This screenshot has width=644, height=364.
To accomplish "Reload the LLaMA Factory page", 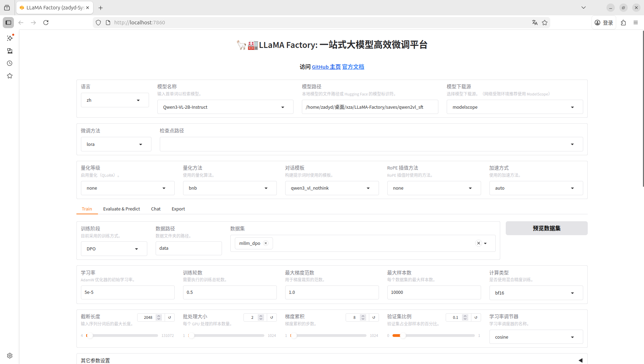I will click(46, 22).
